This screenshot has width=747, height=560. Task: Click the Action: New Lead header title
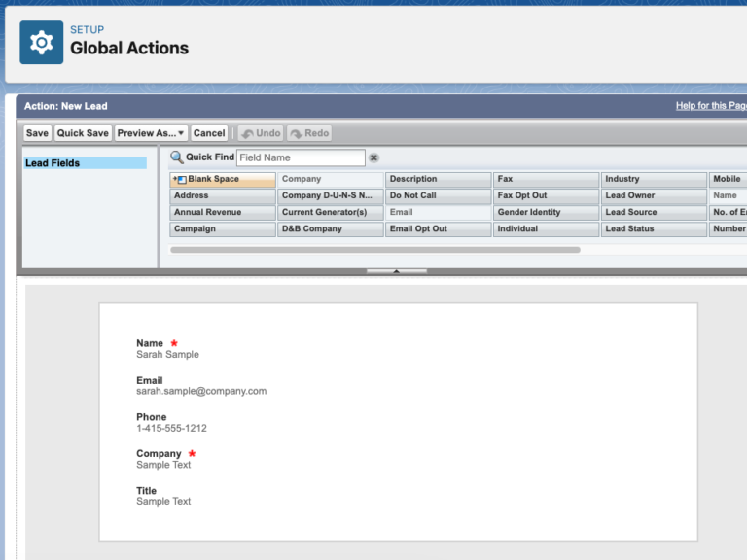coord(66,106)
